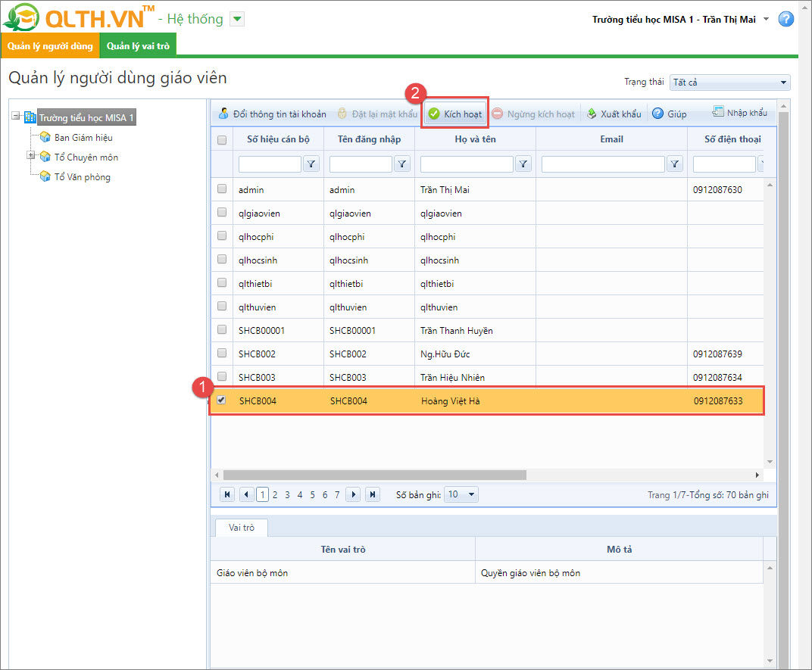Screen dimensions: 812x670
Task: Click qlthuvien username cell
Action: click(x=369, y=307)
